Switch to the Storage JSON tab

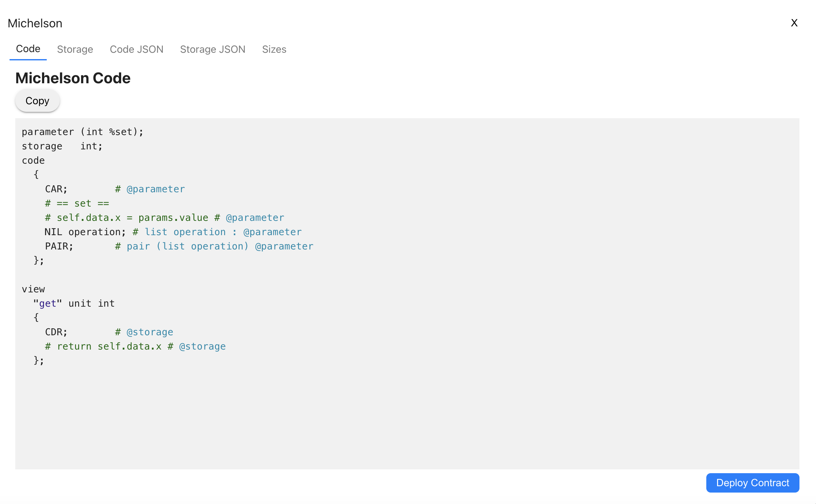pyautogui.click(x=213, y=49)
